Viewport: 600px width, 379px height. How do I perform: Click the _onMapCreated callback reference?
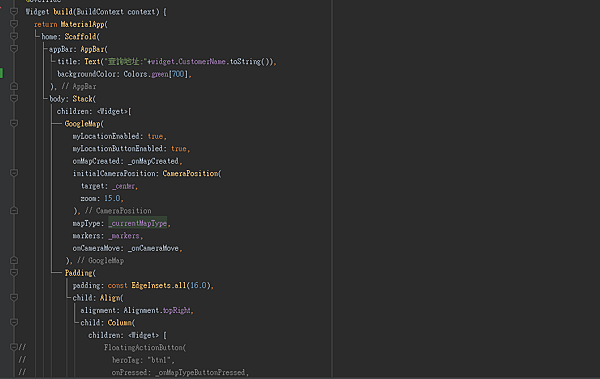[153, 161]
